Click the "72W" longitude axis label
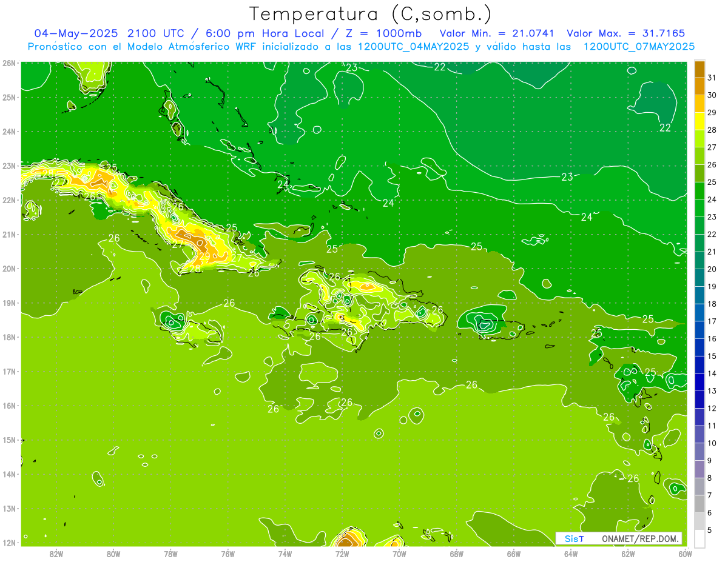 [342, 554]
